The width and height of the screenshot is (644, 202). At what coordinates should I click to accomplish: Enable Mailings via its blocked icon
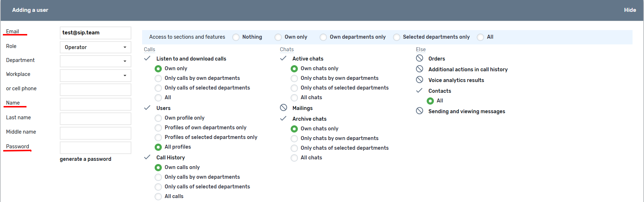click(x=284, y=108)
